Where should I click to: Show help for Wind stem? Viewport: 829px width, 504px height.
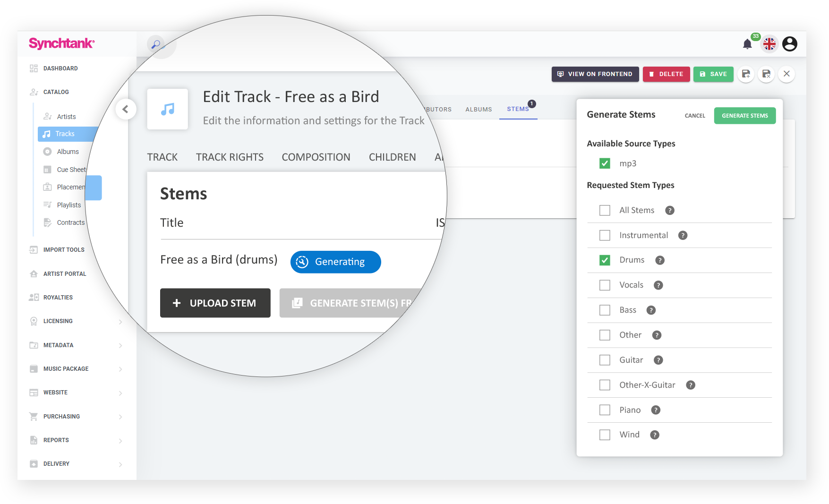click(655, 435)
